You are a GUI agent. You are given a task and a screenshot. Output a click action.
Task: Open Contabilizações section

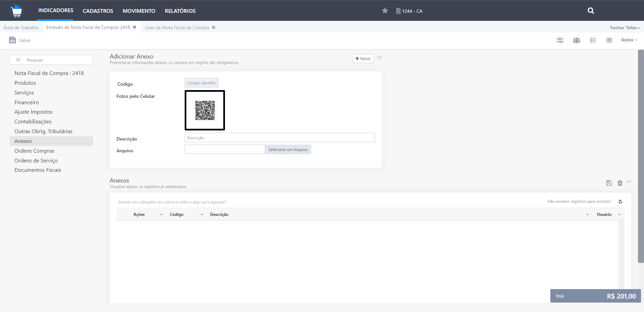tap(33, 122)
